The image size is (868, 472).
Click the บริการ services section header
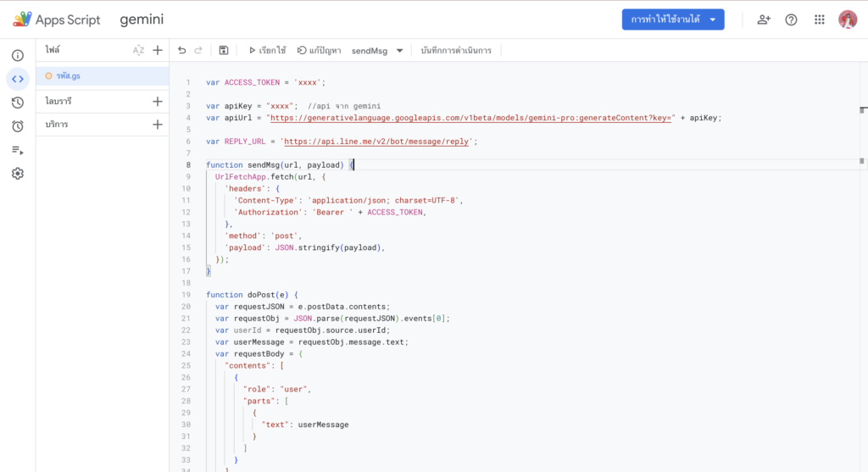(x=57, y=125)
